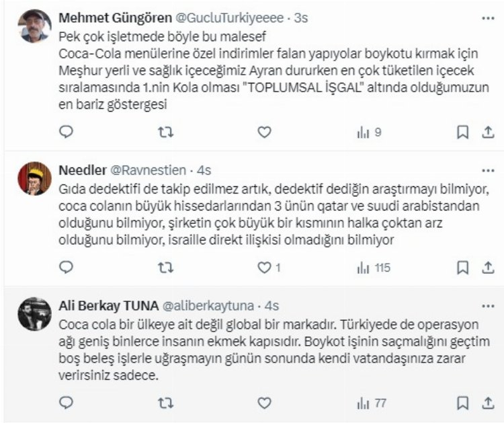Like Mehmet Güngören's tweet
The height and width of the screenshot is (423, 504).
(x=265, y=132)
